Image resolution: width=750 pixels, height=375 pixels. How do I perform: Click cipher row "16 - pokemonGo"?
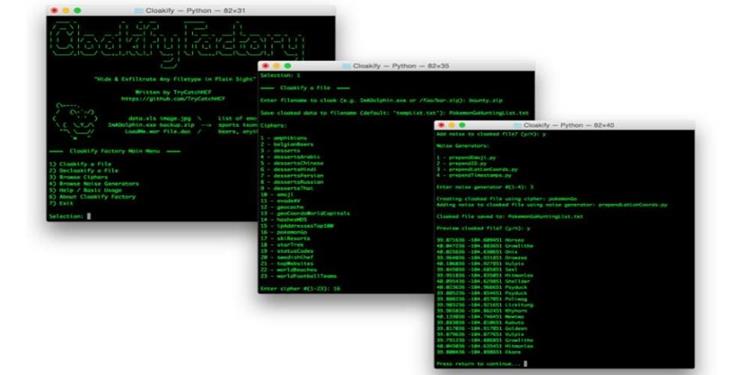coord(284,232)
